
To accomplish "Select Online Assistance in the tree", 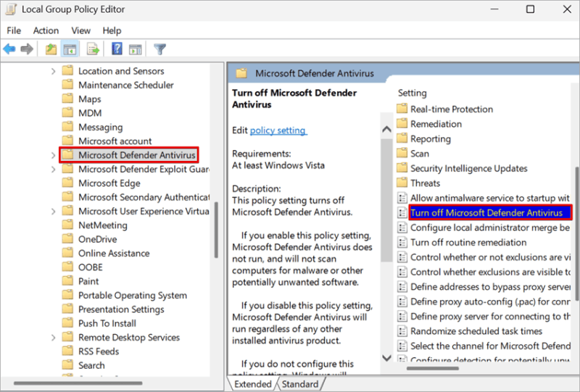I will coord(114,253).
